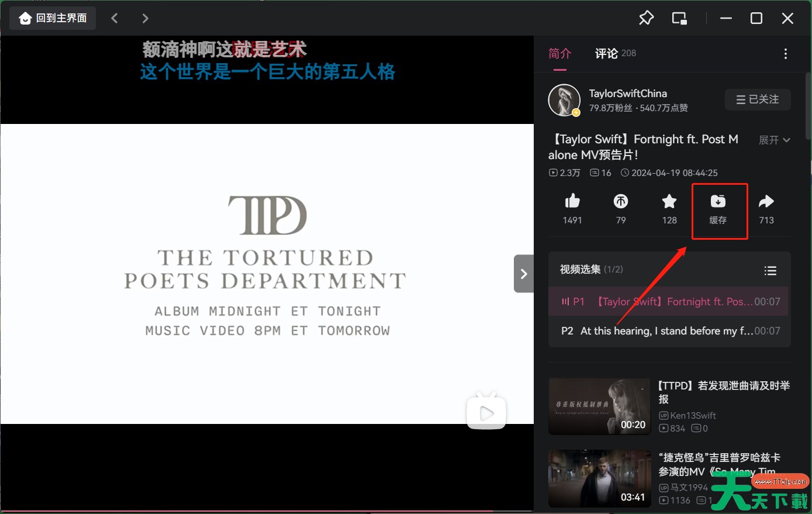This screenshot has height=514, width=812.
Task: Go back with the left arrow
Action: click(115, 18)
